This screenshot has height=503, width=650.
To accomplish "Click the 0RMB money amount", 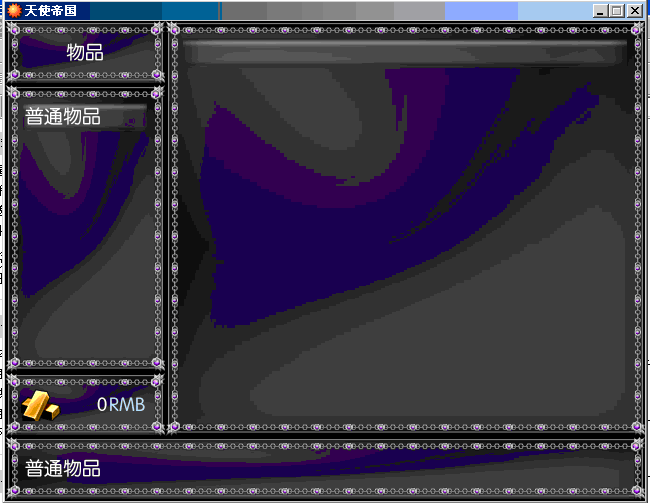I will (x=121, y=405).
